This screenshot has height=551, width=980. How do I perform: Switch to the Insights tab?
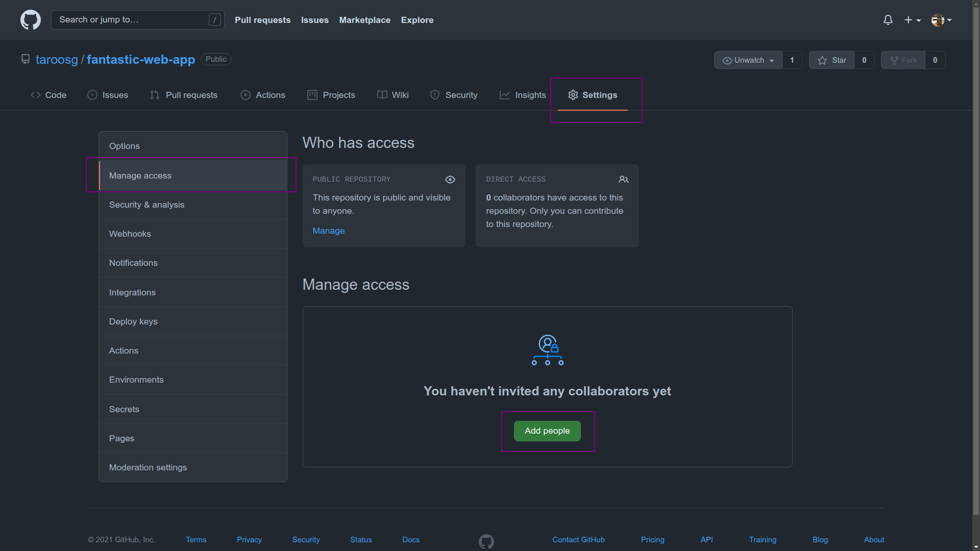(523, 95)
